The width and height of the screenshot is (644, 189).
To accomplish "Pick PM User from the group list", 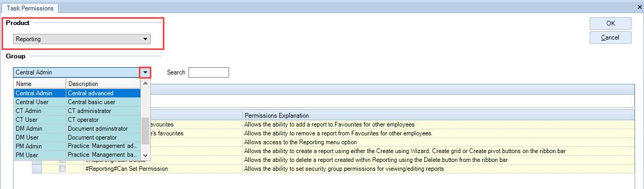I will point(77,155).
